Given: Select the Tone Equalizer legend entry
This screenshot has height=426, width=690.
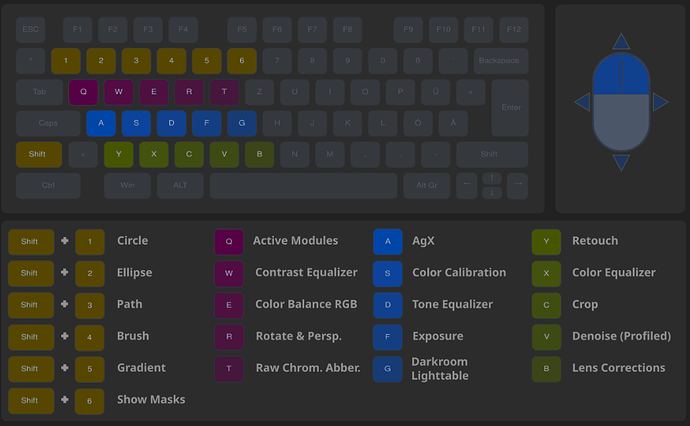Looking at the screenshot, I should (x=452, y=304).
